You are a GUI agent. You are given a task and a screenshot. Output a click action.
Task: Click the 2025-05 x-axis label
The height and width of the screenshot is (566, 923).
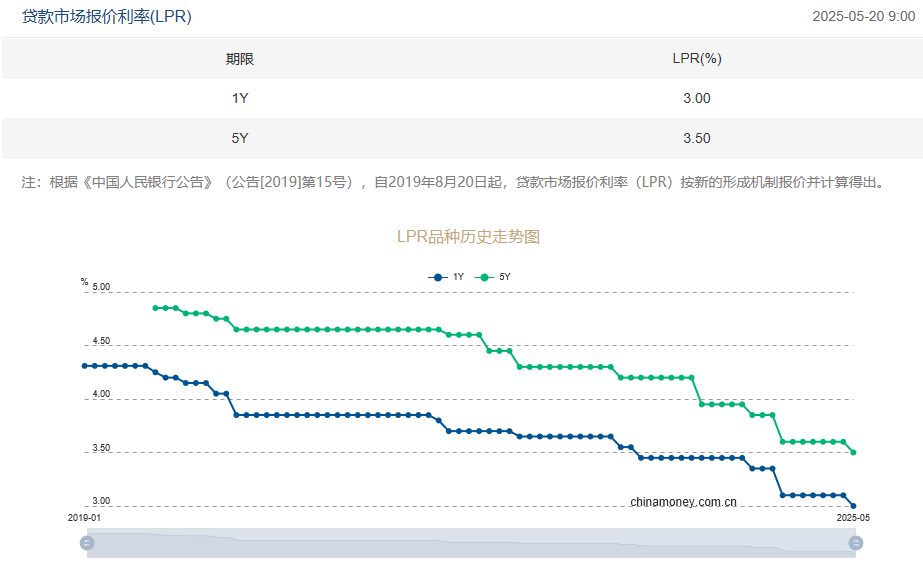coord(853,518)
